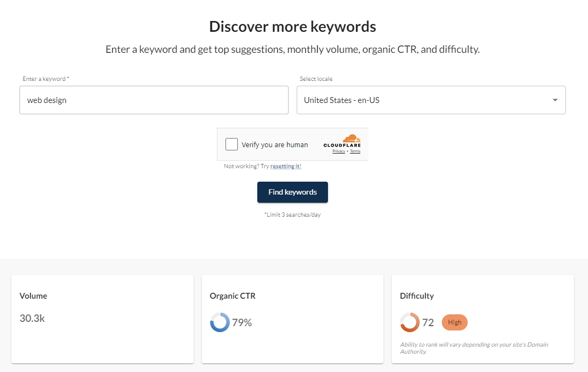Open Cloudflare's Privacy link
This screenshot has width=588, height=372.
point(338,151)
